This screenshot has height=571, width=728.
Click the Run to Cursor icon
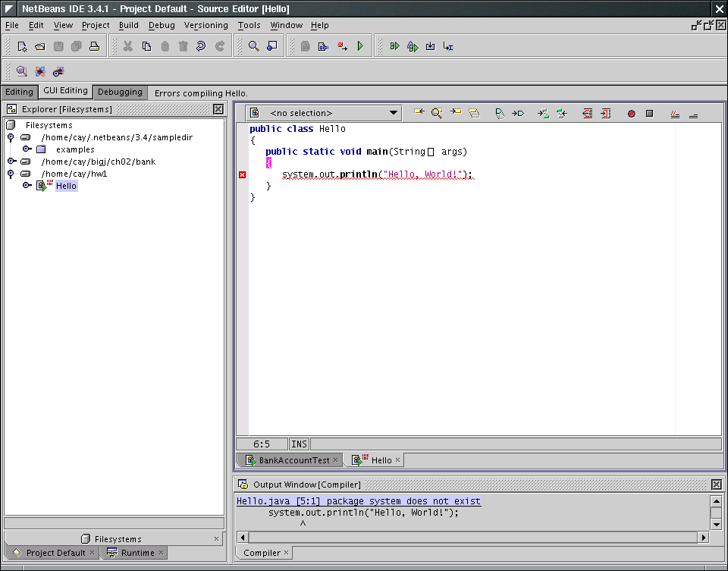click(x=448, y=46)
